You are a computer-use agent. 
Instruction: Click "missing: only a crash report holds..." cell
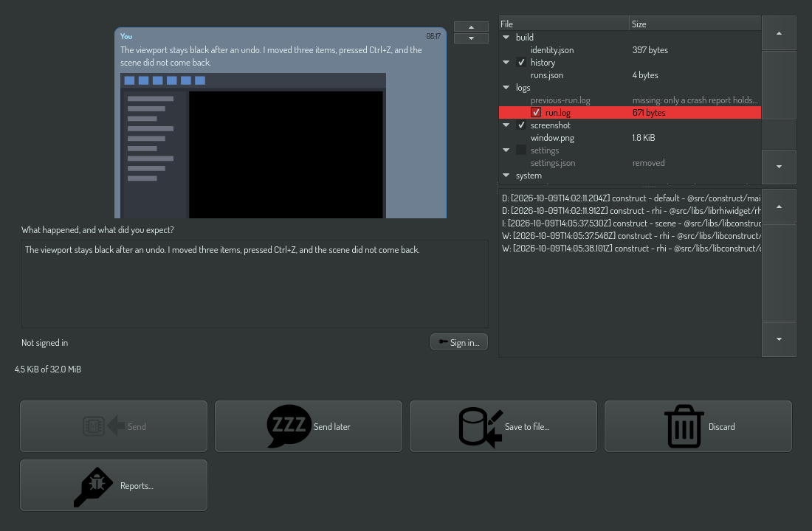[695, 100]
